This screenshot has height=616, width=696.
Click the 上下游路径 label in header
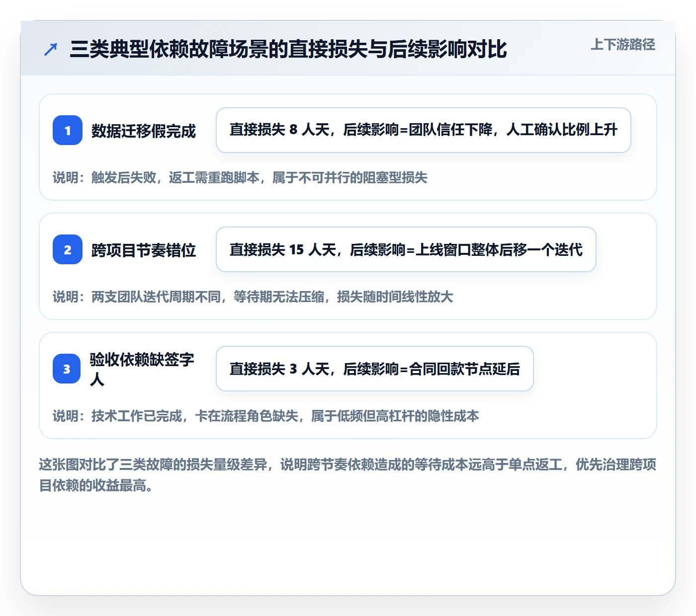(x=623, y=45)
